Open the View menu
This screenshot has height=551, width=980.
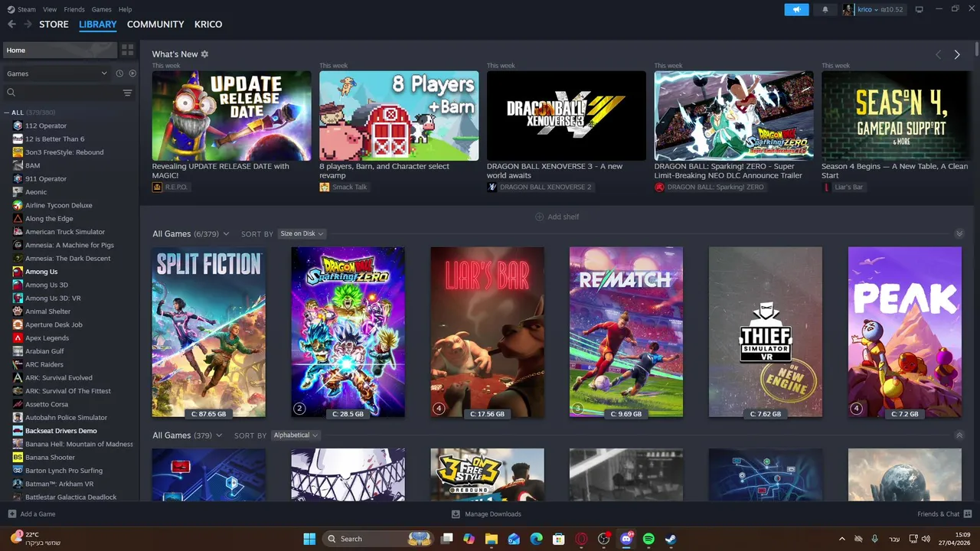tap(50, 9)
